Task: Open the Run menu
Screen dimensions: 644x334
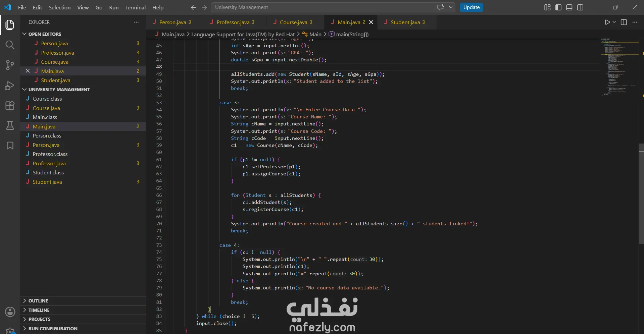Action: (114, 7)
